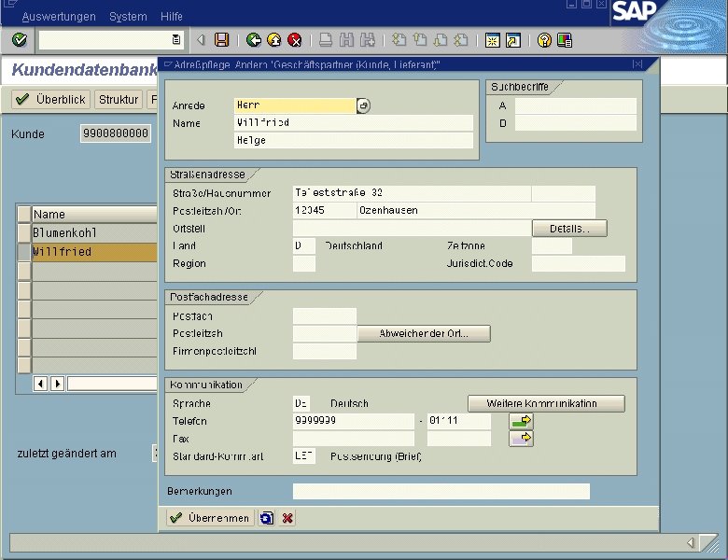The height and width of the screenshot is (560, 728).
Task: Click the Print icon in toolbar
Action: 326,40
